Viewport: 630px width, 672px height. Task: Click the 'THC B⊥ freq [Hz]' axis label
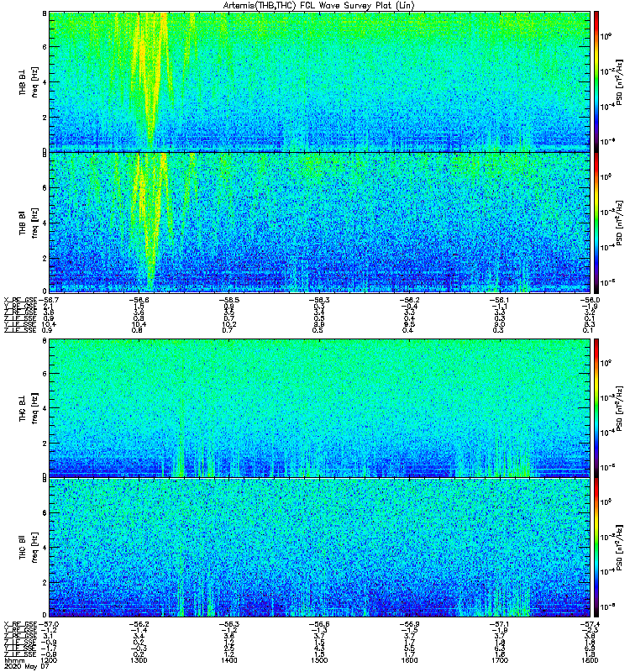pos(29,407)
